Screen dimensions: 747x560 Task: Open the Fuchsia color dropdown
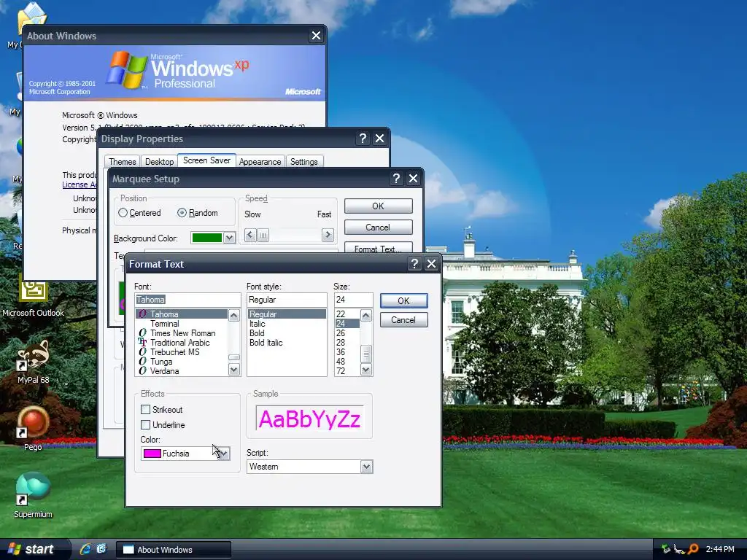pyautogui.click(x=223, y=454)
